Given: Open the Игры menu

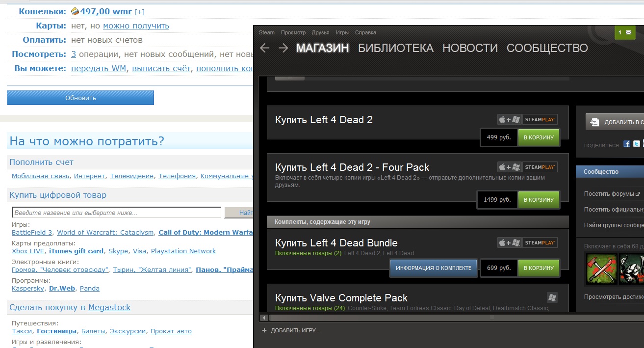Looking at the screenshot, I should tap(342, 32).
